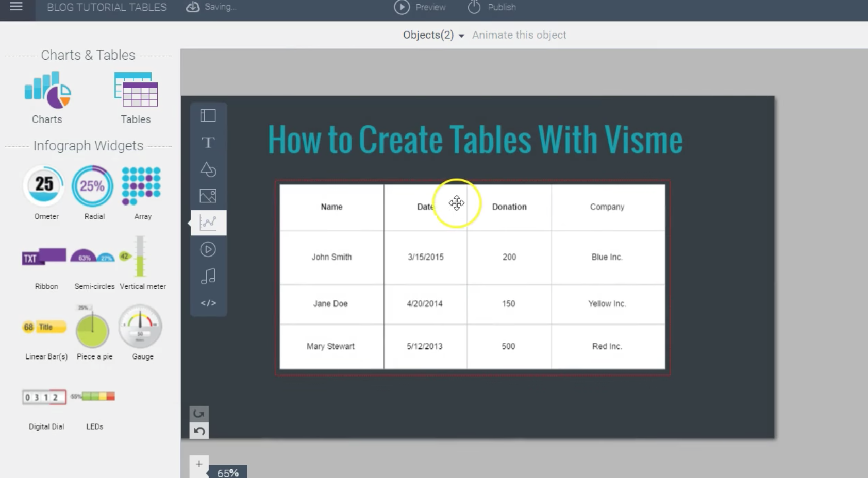Open the embed code tool
Viewport: 868px width, 478px height.
pos(208,303)
